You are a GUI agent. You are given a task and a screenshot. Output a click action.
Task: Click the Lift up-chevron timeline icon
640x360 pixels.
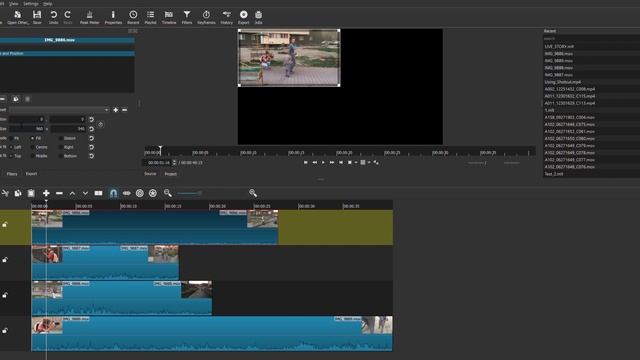(x=72, y=193)
